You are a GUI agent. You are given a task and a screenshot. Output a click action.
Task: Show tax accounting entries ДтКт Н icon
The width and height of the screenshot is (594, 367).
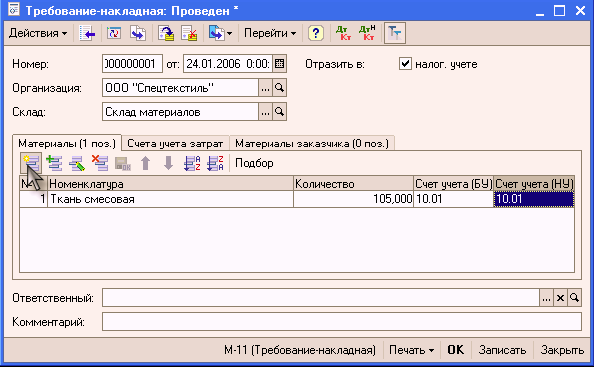(367, 33)
